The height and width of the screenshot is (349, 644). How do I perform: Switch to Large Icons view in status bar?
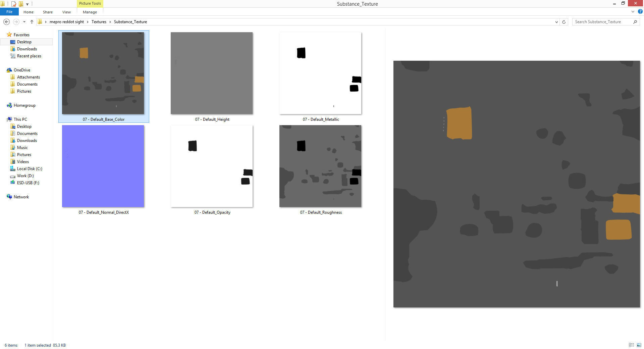click(x=639, y=345)
